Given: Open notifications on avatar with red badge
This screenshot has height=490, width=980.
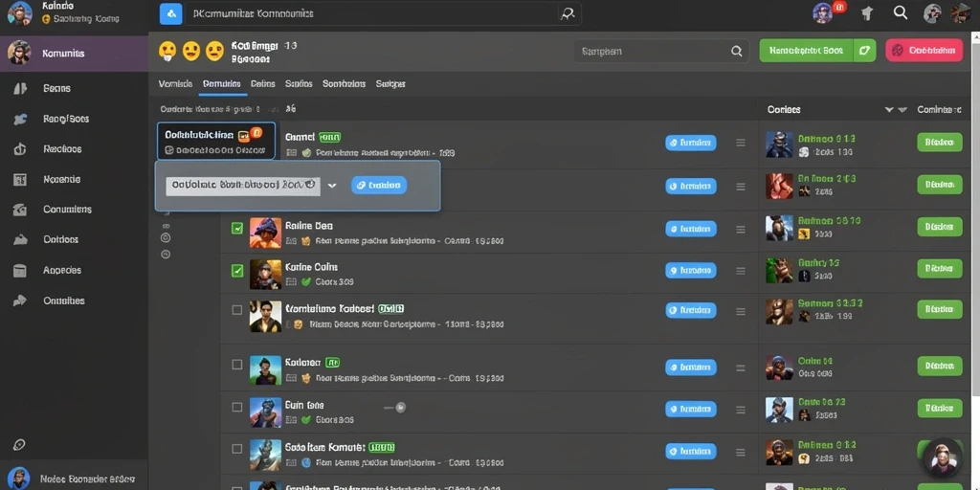Looking at the screenshot, I should 823,13.
